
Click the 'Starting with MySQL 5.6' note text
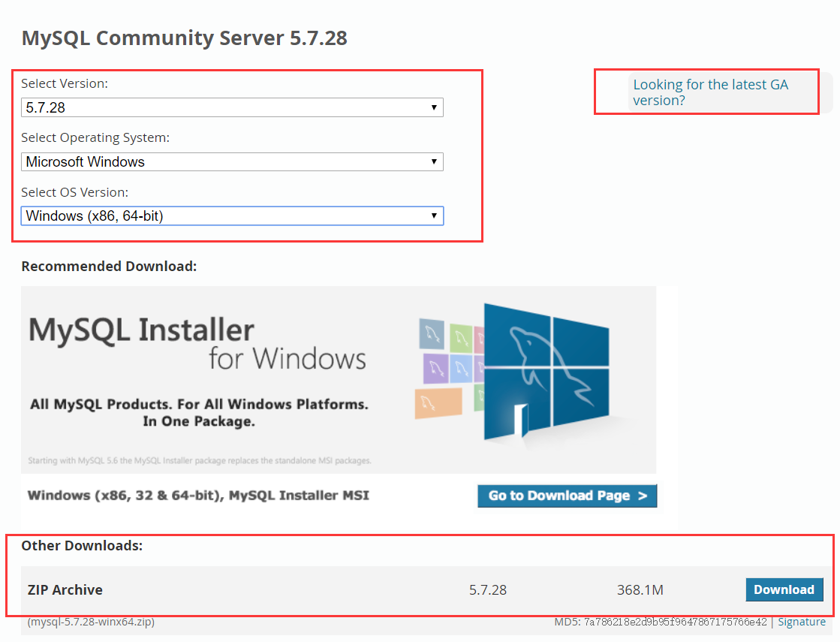coord(199,460)
